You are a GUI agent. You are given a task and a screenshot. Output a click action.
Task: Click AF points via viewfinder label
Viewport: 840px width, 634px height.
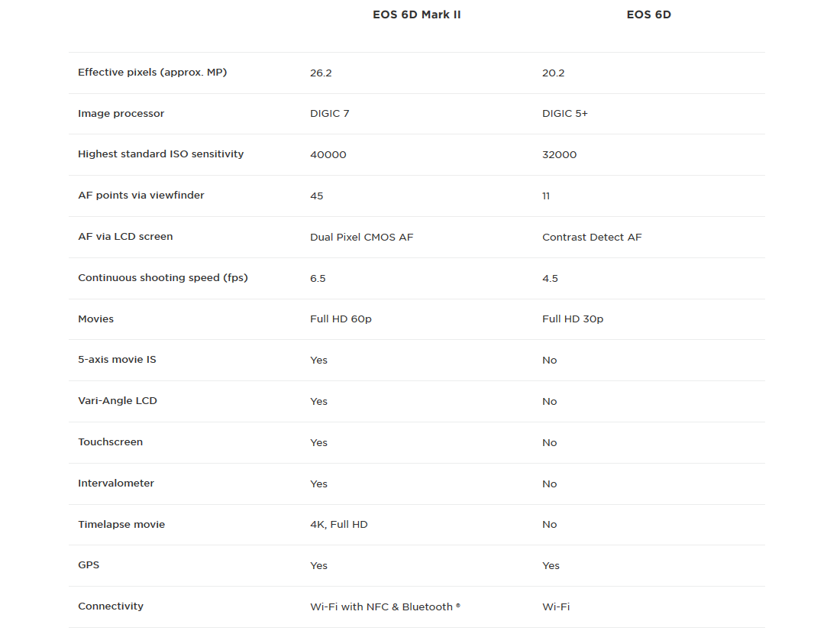pos(141,196)
